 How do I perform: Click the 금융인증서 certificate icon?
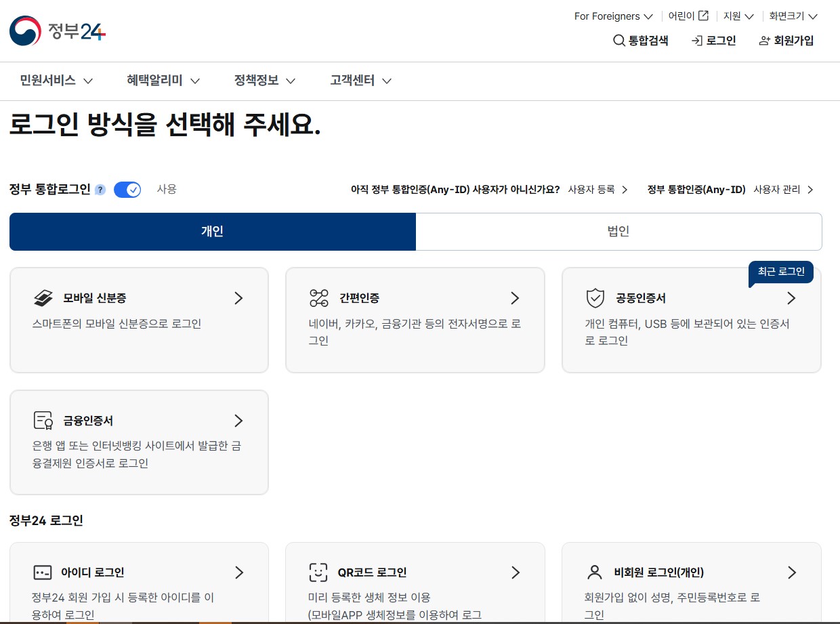pos(43,421)
